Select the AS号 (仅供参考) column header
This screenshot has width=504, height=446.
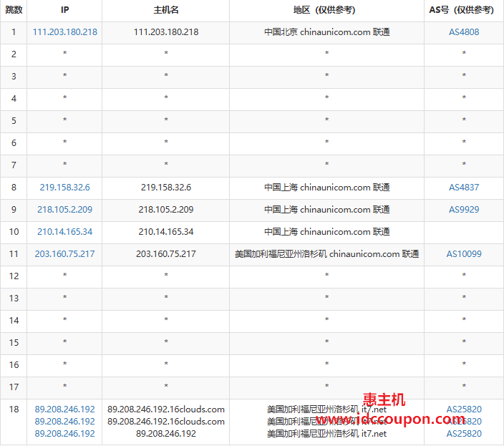(x=464, y=10)
